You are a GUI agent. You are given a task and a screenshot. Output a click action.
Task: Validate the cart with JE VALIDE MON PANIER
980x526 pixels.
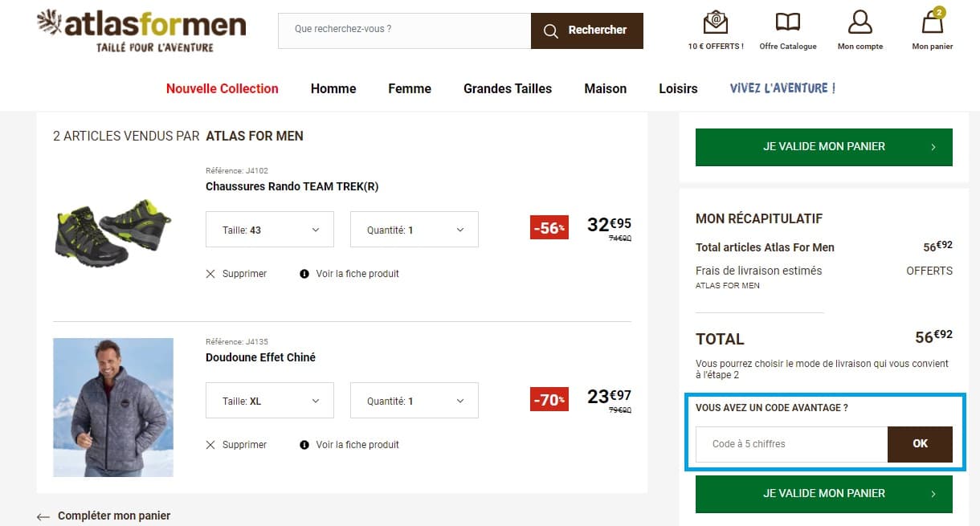tap(823, 147)
